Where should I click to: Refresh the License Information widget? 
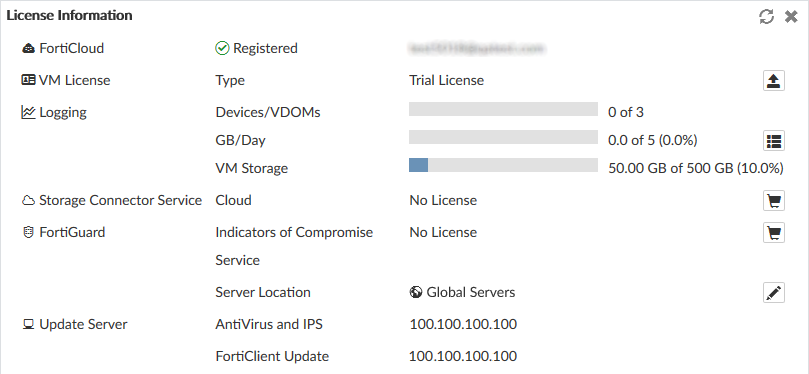(x=766, y=17)
